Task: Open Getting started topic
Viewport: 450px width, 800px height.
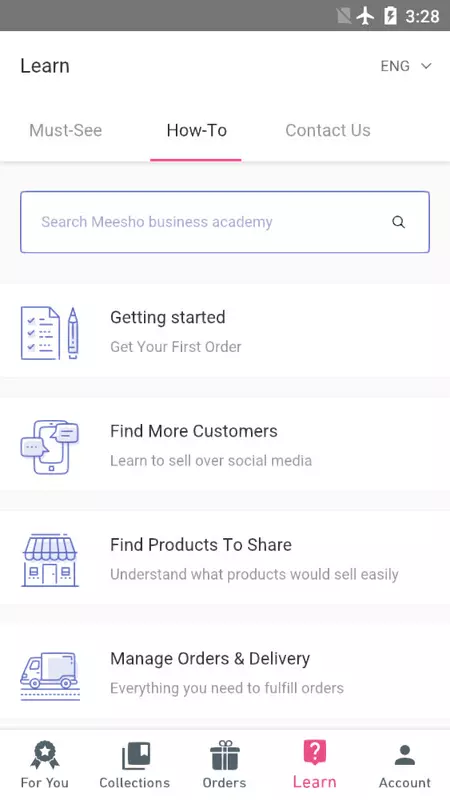Action: (x=225, y=331)
